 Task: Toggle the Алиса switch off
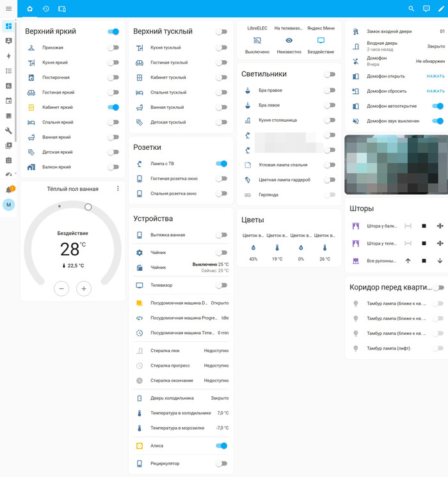pyautogui.click(x=221, y=446)
